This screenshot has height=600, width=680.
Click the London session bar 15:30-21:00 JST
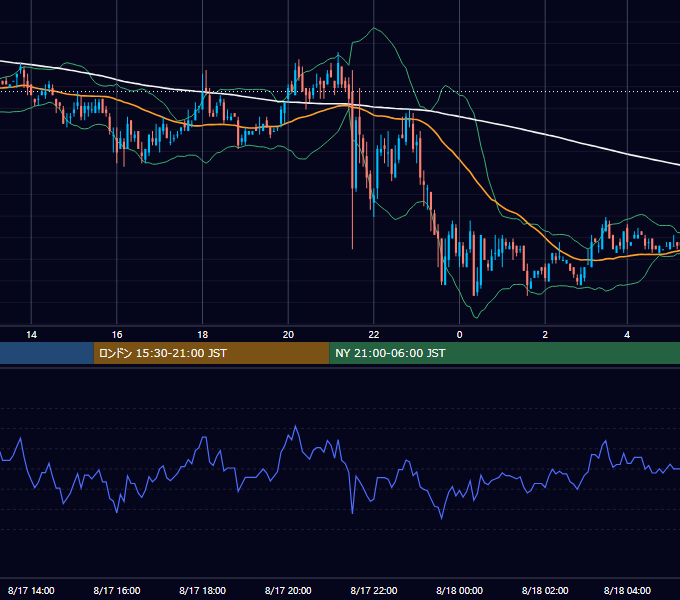pos(211,353)
